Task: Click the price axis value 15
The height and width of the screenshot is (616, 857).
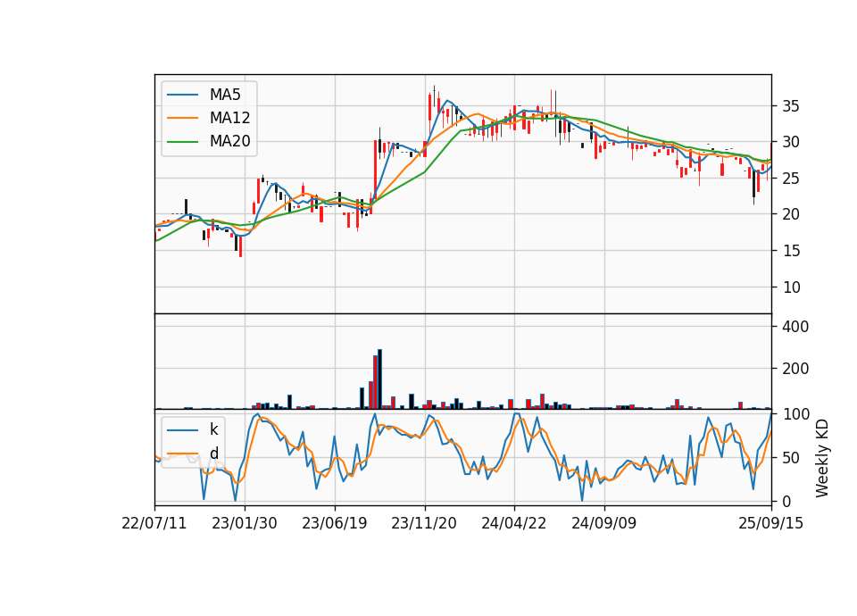Action: click(x=790, y=250)
